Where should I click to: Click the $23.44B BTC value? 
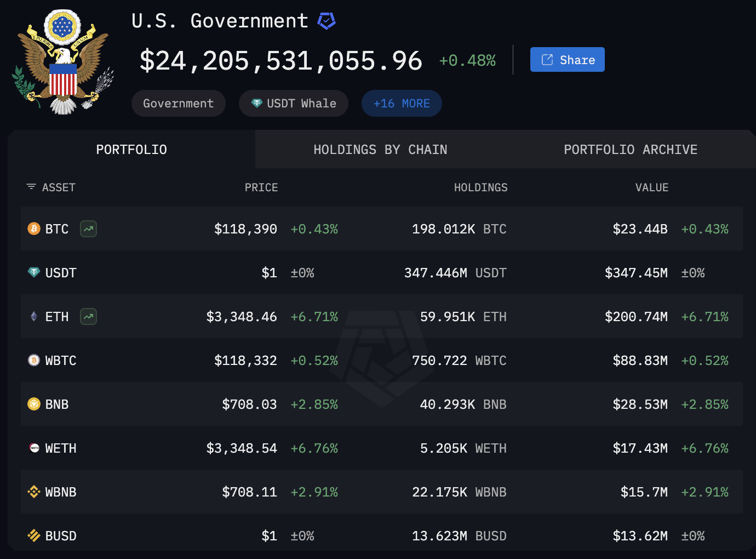tap(640, 229)
